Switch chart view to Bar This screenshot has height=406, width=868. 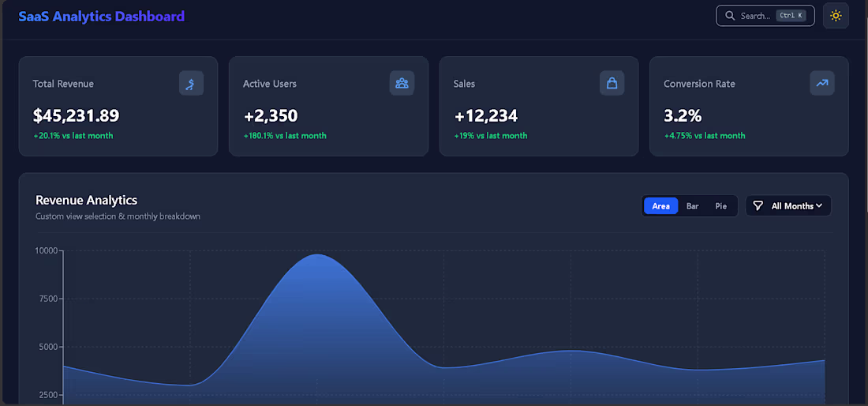(x=693, y=206)
